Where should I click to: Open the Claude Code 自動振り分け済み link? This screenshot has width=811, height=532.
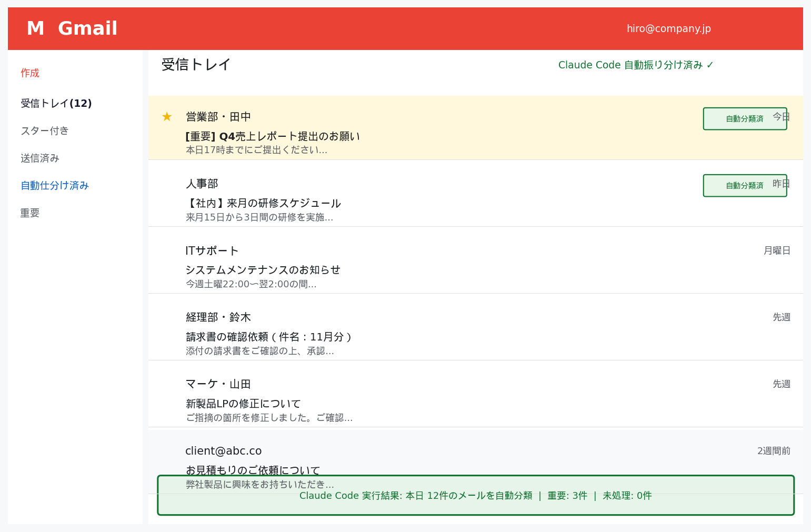pyautogui.click(x=630, y=64)
